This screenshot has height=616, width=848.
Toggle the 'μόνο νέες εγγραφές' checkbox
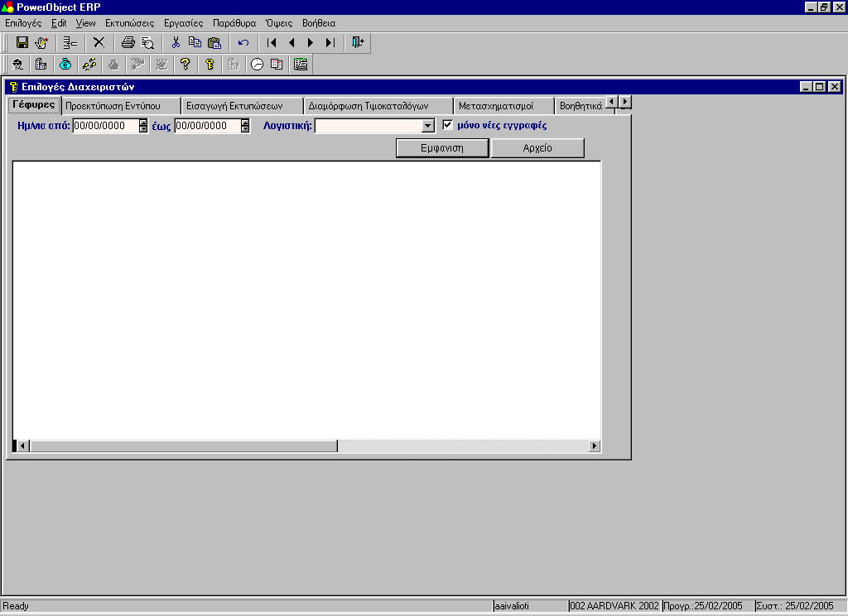448,125
